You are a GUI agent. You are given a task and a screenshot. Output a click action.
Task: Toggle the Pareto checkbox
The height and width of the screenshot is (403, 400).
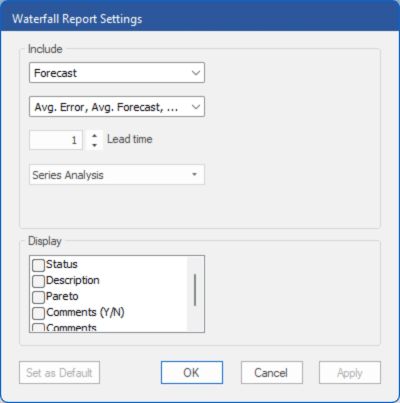(38, 297)
